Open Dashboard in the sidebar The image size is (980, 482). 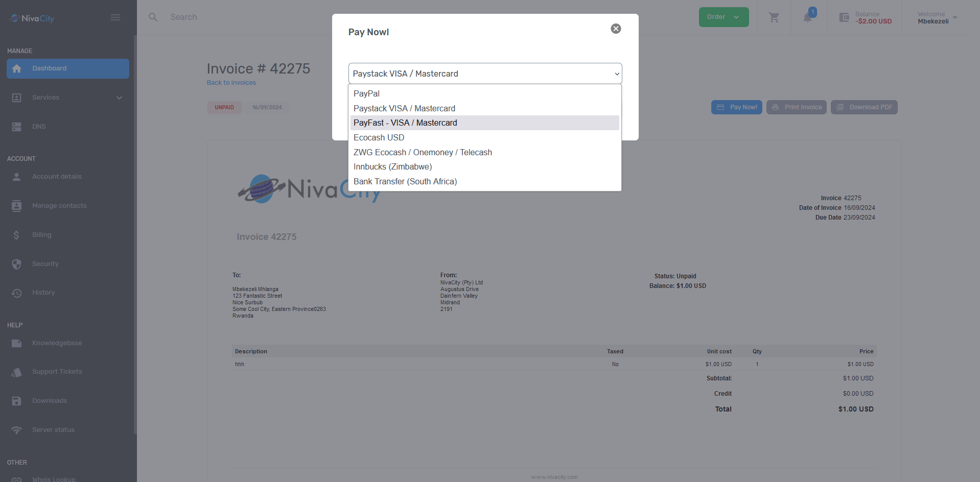click(x=68, y=68)
